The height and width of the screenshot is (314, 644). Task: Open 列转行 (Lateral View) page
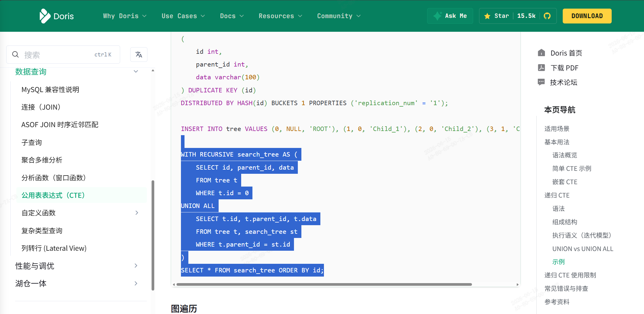click(54, 248)
